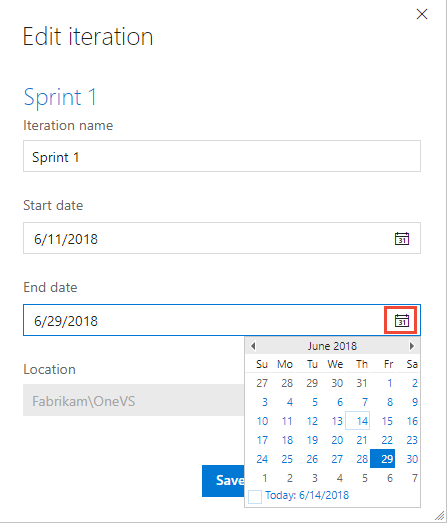The image size is (447, 523).
Task: Select Today: 6/14/2018 link
Action: click(x=307, y=495)
